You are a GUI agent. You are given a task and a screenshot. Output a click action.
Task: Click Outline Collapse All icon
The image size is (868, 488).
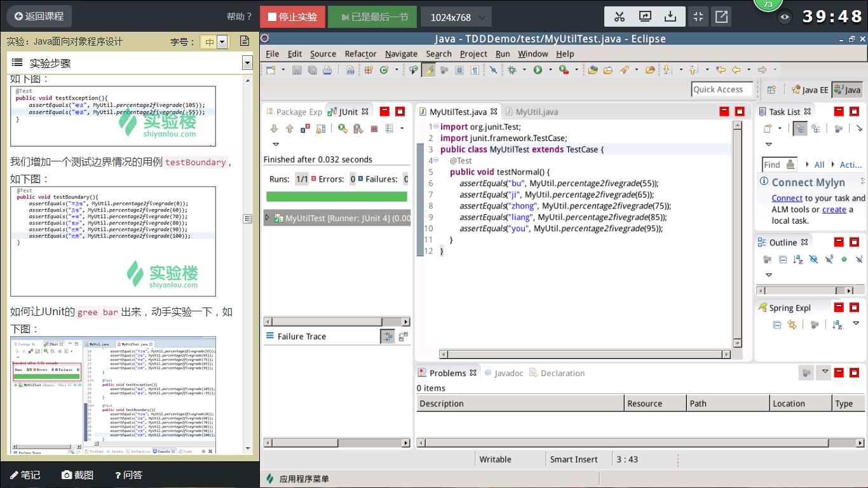click(782, 259)
